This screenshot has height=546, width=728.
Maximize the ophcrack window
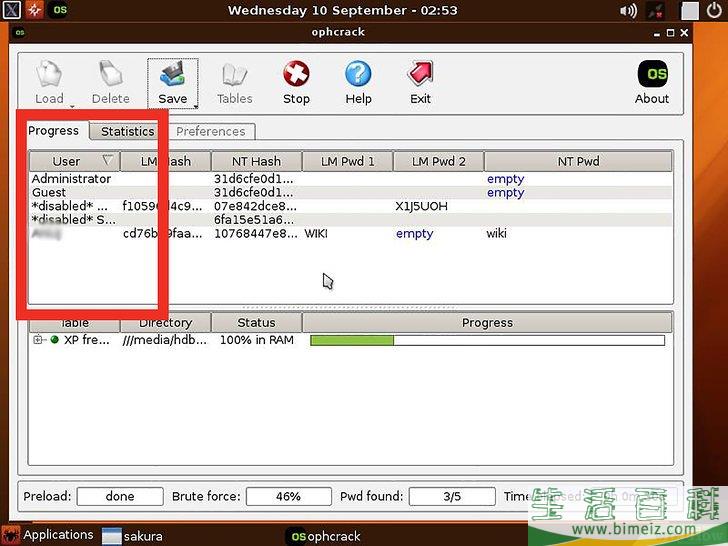click(670, 32)
